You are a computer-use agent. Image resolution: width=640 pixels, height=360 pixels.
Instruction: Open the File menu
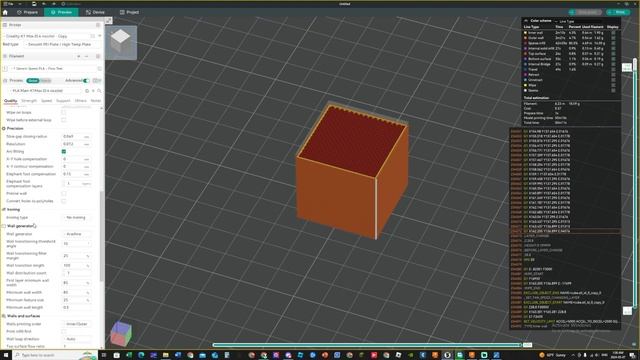coord(9,4)
